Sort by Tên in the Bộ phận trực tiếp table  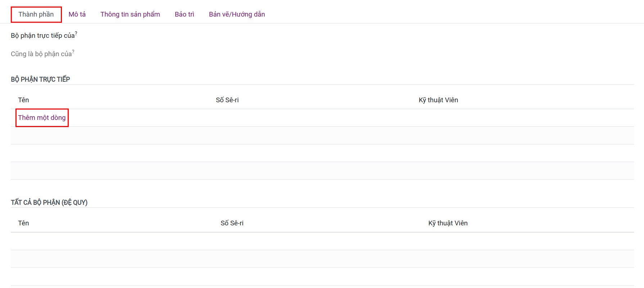pos(23,100)
